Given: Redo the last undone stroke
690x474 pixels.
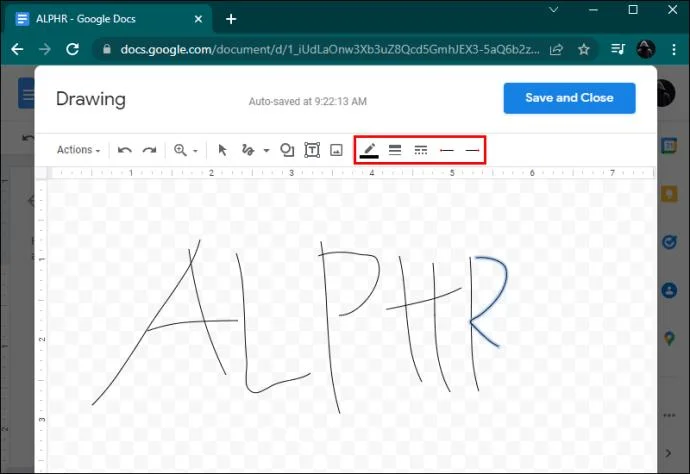Looking at the screenshot, I should click(150, 150).
